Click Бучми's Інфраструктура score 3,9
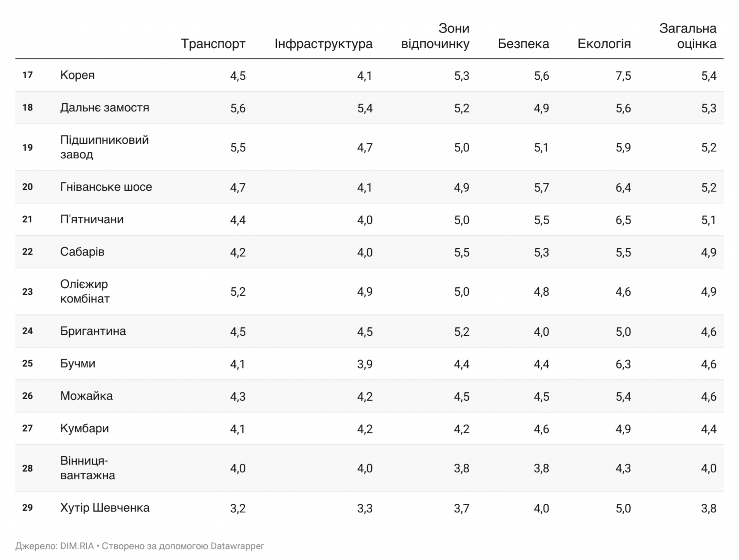The image size is (739, 560). 364,364
